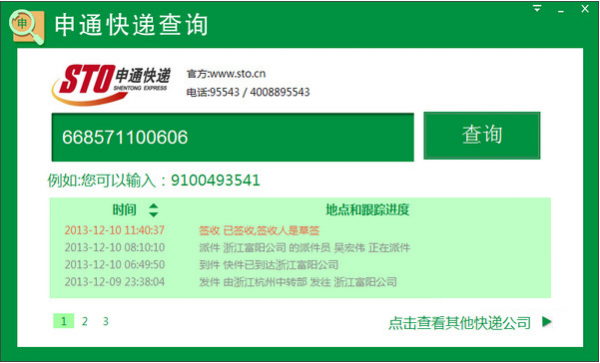Select the 到件 快件已到达浙江富阳公司 row
Screen dimensions: 600x363
click(269, 265)
